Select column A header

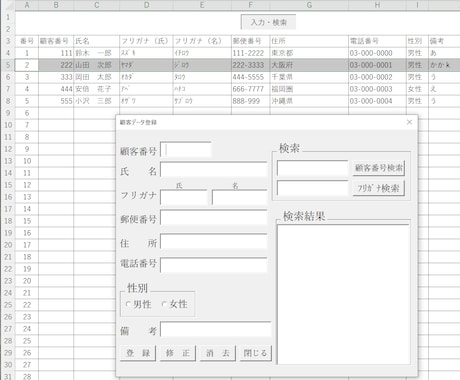[x=27, y=5]
